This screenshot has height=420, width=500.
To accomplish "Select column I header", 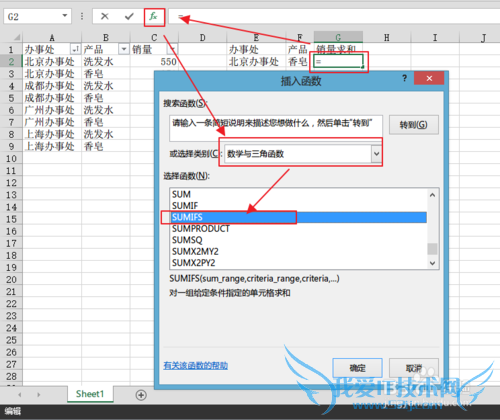I will point(435,38).
